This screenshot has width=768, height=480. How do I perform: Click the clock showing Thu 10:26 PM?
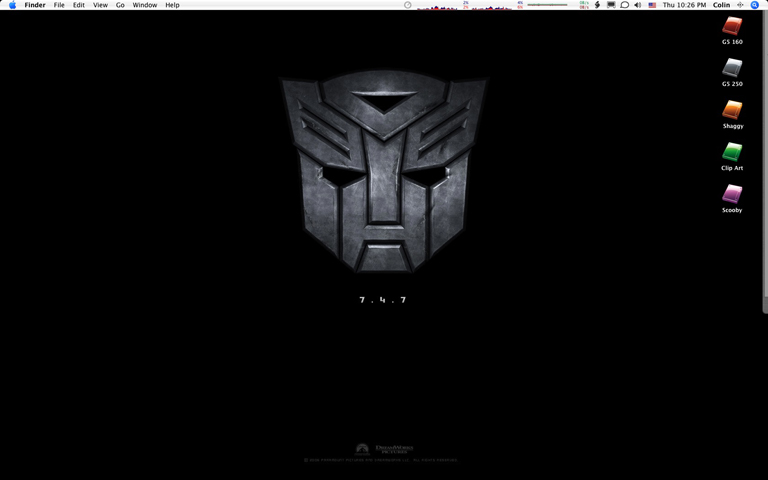684,5
